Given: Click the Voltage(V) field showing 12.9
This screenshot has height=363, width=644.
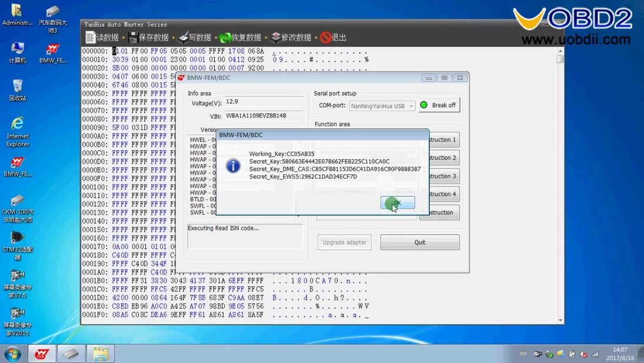Looking at the screenshot, I should [x=263, y=102].
